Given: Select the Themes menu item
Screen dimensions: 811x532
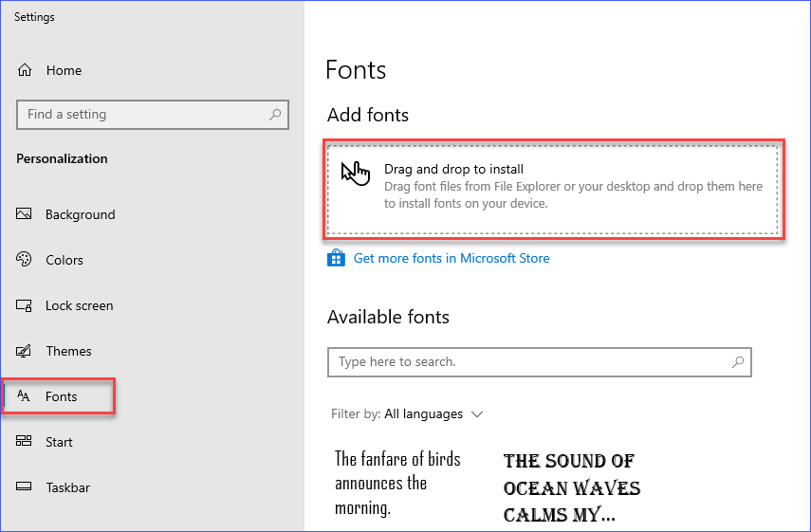Looking at the screenshot, I should tap(68, 351).
